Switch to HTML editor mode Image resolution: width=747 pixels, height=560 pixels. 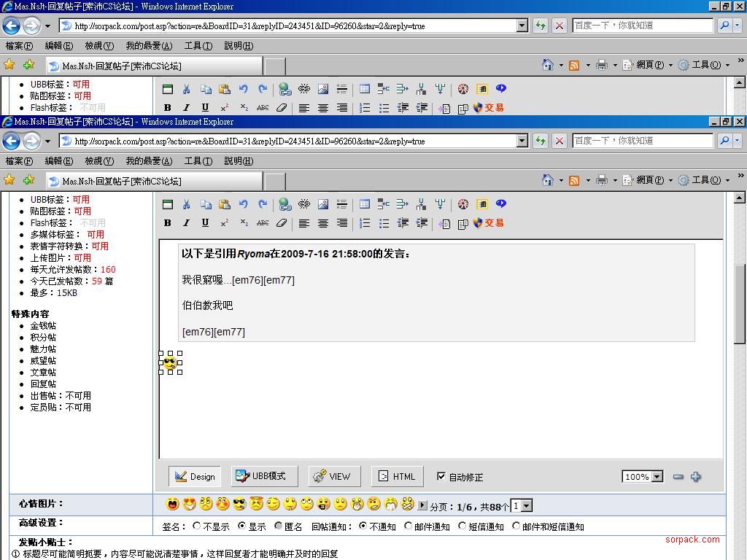pos(396,477)
